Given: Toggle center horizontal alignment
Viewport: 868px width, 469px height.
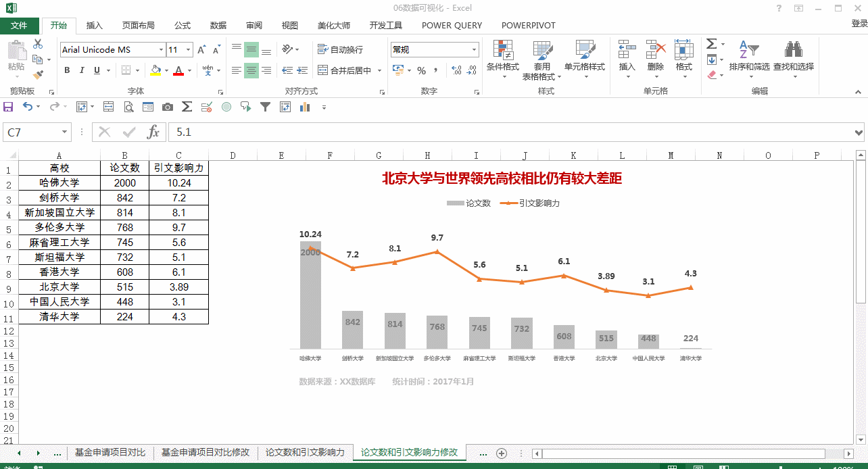Looking at the screenshot, I should (251, 70).
